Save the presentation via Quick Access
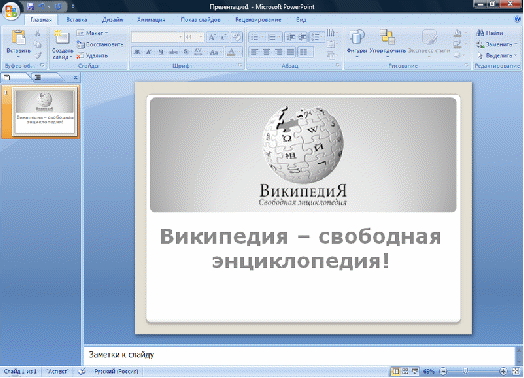The image size is (524, 378). (x=30, y=6)
